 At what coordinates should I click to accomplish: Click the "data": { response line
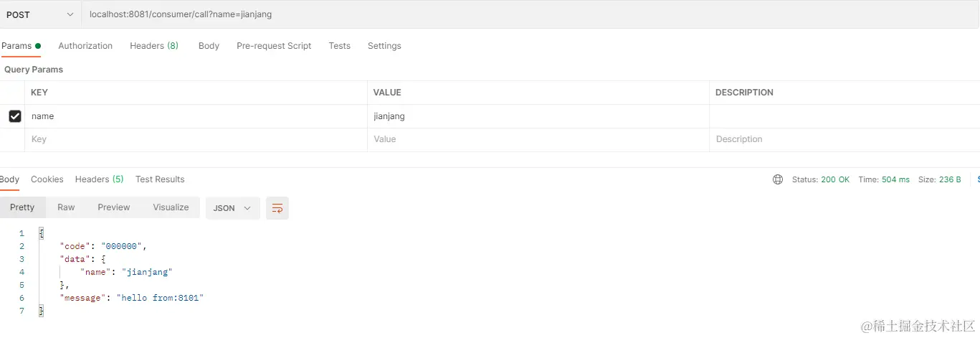pos(83,259)
